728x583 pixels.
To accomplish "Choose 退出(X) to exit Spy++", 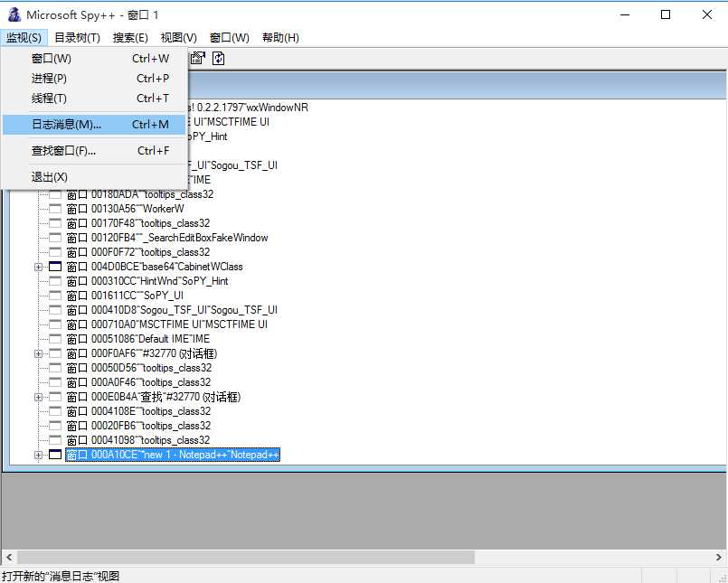I will [94, 177].
